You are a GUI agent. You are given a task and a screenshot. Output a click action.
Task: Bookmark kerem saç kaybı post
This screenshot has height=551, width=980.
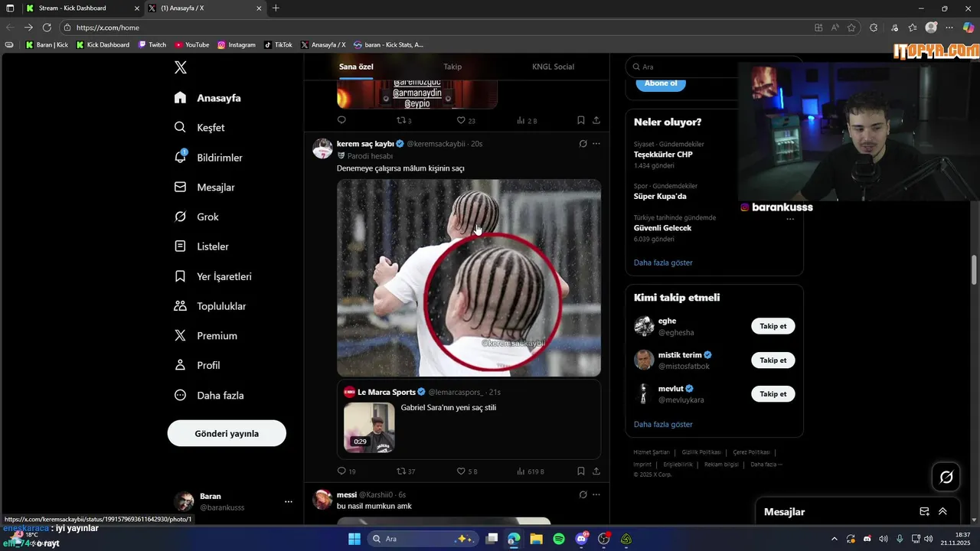coord(581,471)
